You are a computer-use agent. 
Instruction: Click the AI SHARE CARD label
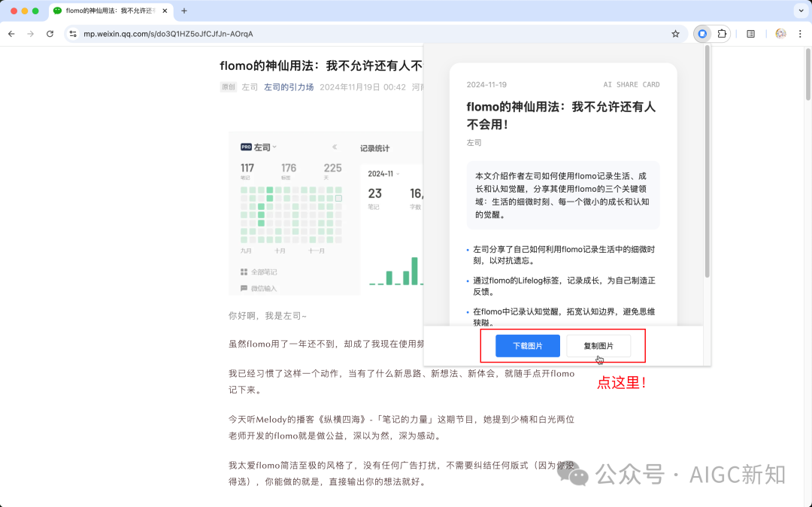[x=632, y=84]
